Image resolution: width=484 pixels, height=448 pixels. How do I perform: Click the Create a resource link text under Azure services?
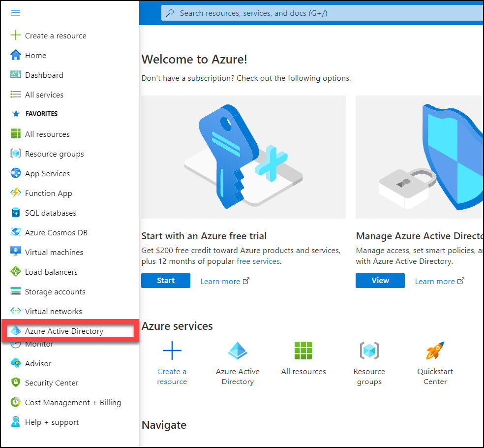(x=172, y=377)
